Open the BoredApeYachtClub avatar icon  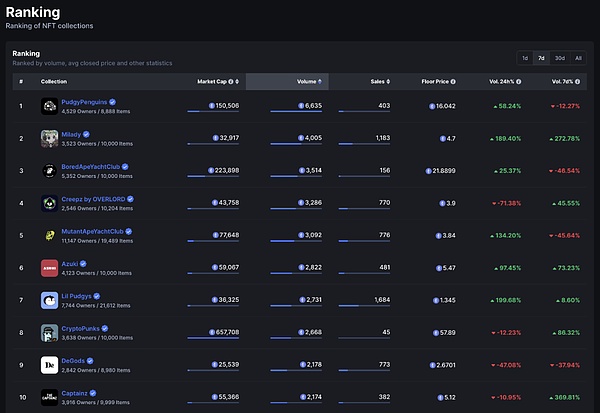[x=48, y=171]
